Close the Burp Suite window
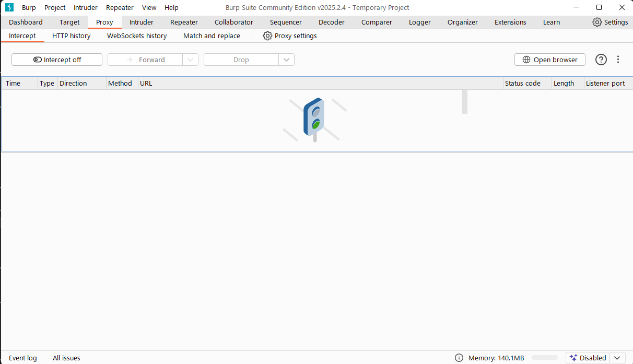Image resolution: width=633 pixels, height=364 pixels. [622, 7]
